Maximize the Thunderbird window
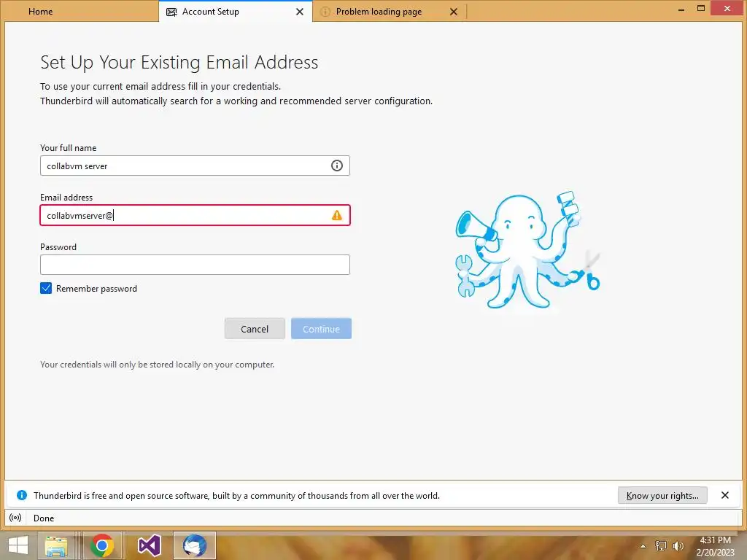Image resolution: width=747 pixels, height=560 pixels. [701, 8]
